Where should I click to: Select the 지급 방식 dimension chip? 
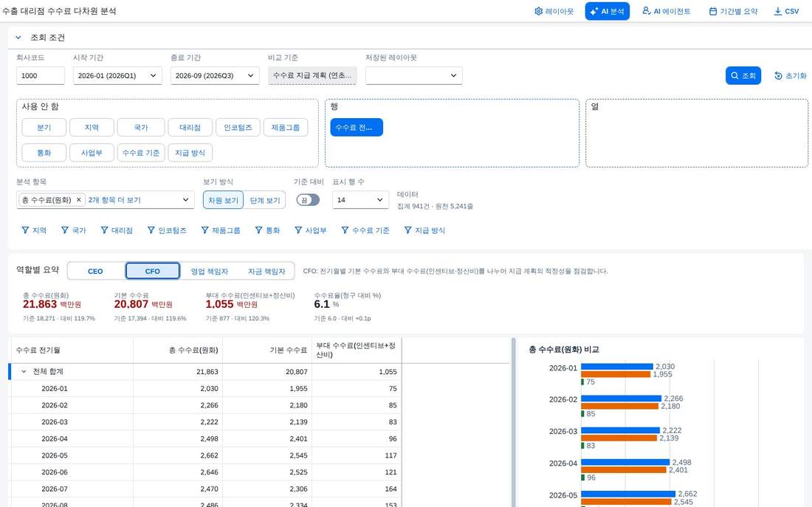coord(190,153)
